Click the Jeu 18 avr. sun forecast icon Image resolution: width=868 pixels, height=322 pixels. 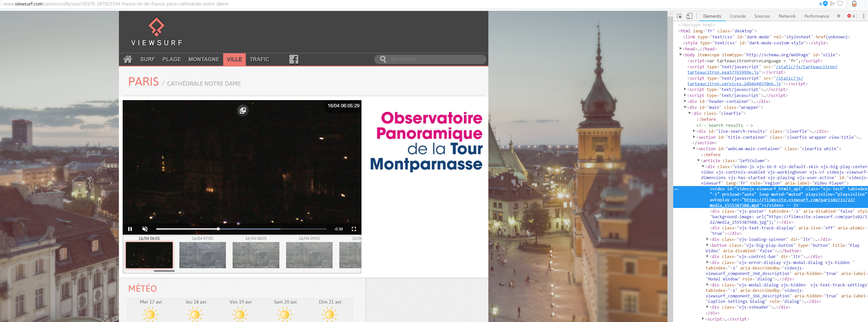point(196,314)
